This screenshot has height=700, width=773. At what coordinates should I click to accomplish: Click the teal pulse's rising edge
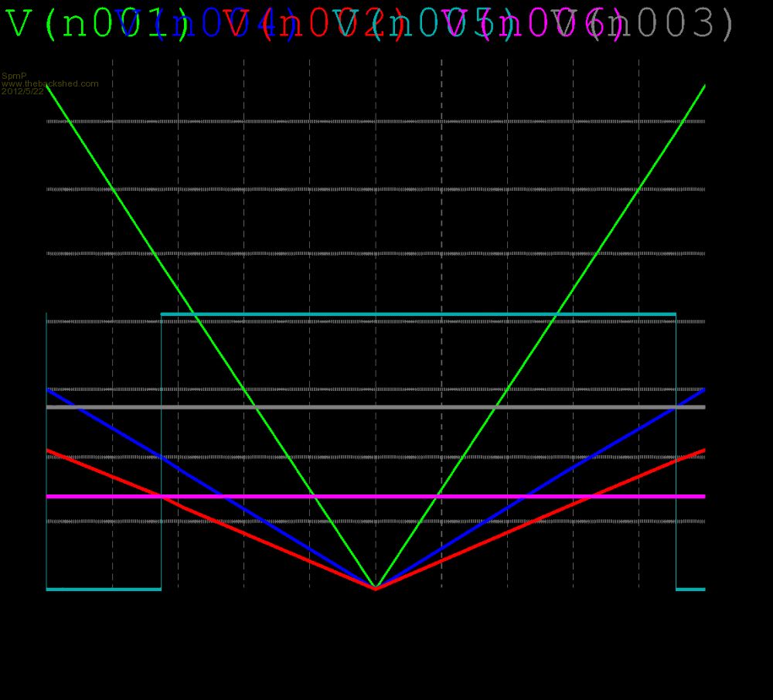point(161,448)
